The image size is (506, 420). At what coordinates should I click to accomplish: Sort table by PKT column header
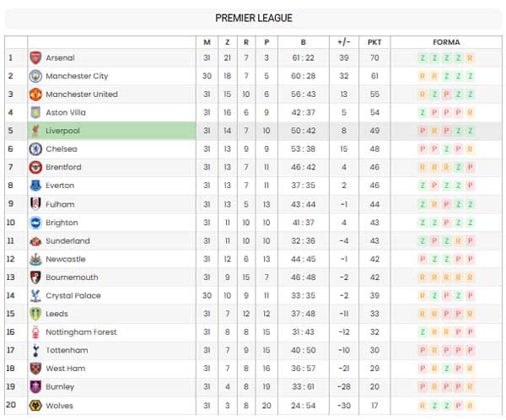pyautogui.click(x=374, y=42)
